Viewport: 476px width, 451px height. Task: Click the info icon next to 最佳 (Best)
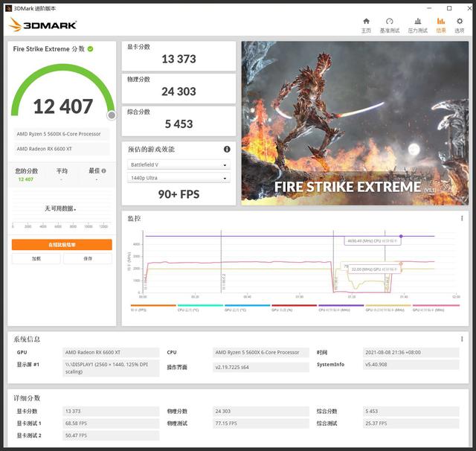click(x=104, y=171)
